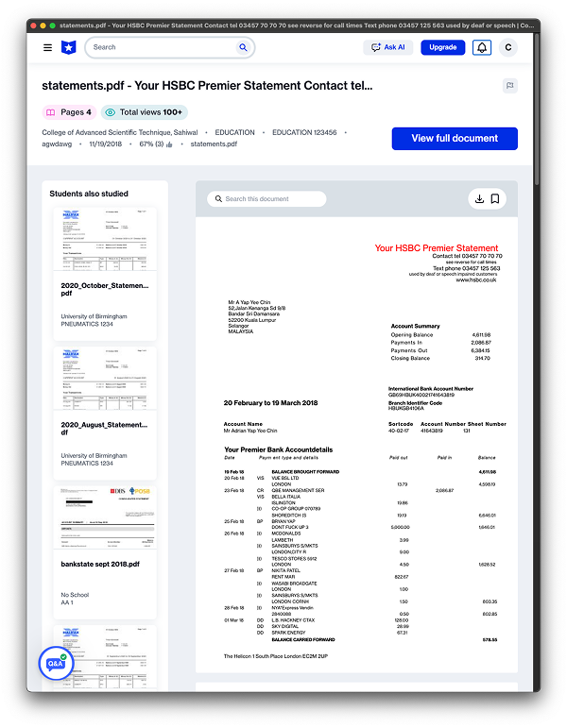Focus Search this document field
The height and width of the screenshot is (728, 567).
pos(266,198)
